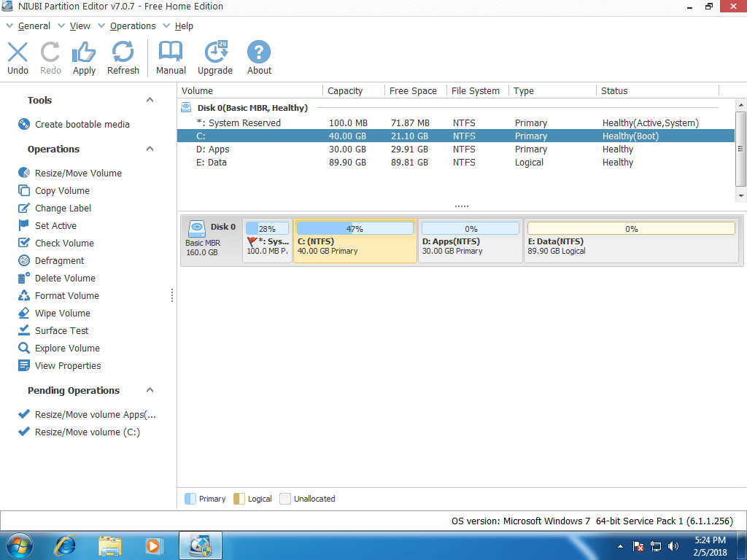Start Defragment operation

tap(51, 261)
